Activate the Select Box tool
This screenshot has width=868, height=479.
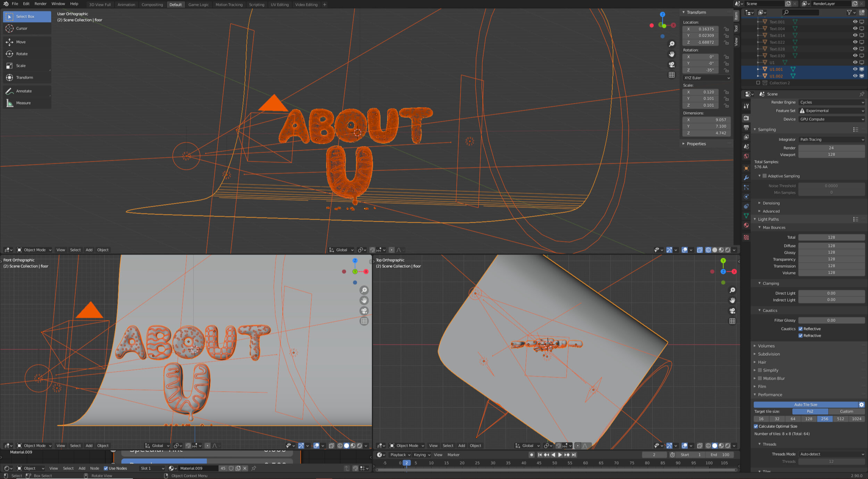tap(27, 16)
